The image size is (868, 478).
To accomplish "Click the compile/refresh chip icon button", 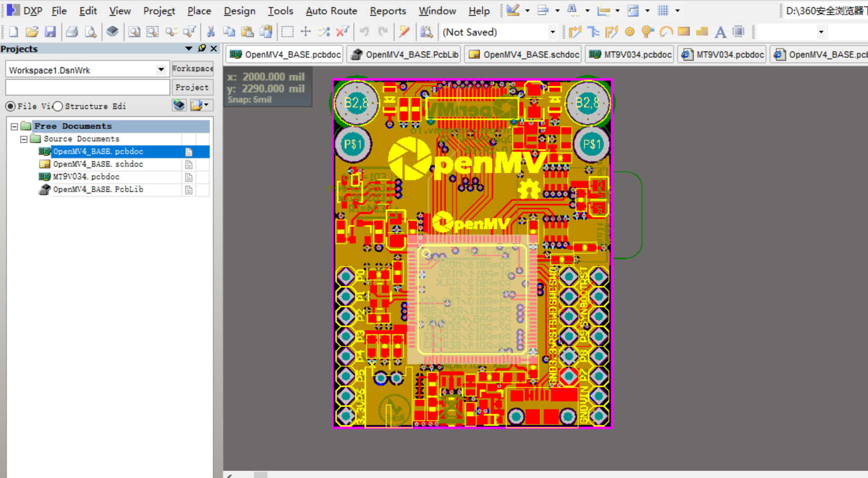I will 179,105.
